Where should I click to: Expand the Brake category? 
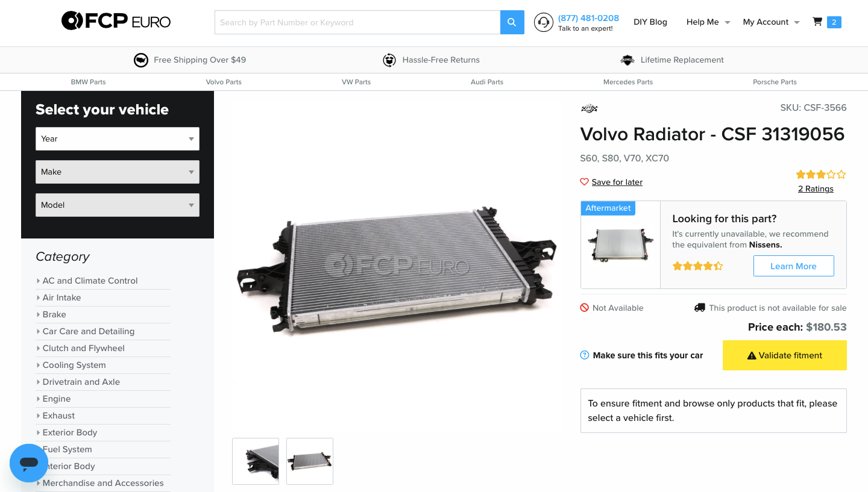coord(54,314)
